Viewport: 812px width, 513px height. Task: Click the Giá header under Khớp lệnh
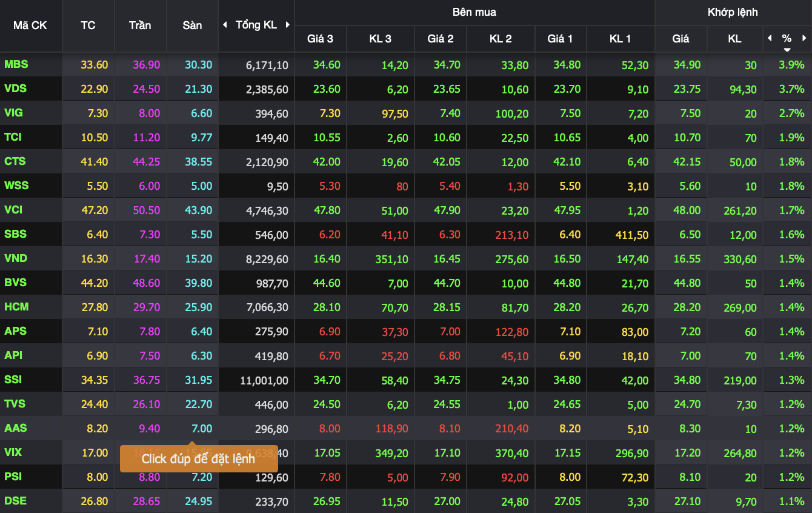[681, 39]
